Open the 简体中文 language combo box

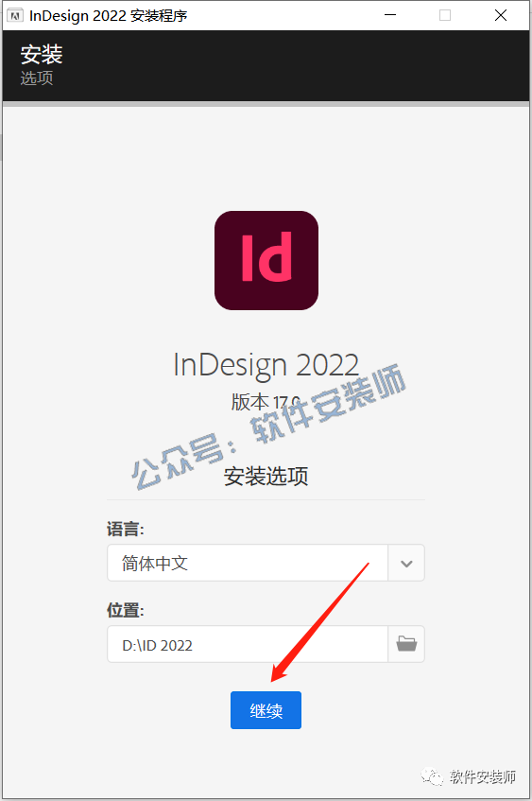point(266,563)
